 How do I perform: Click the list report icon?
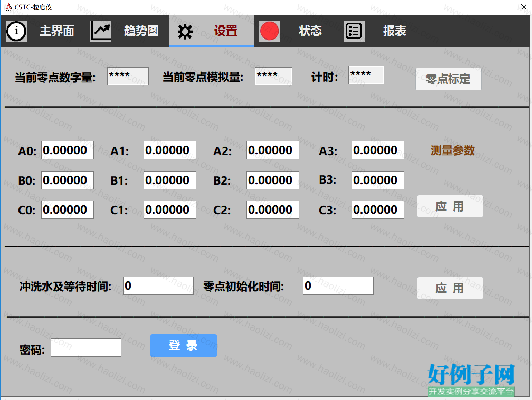click(354, 31)
